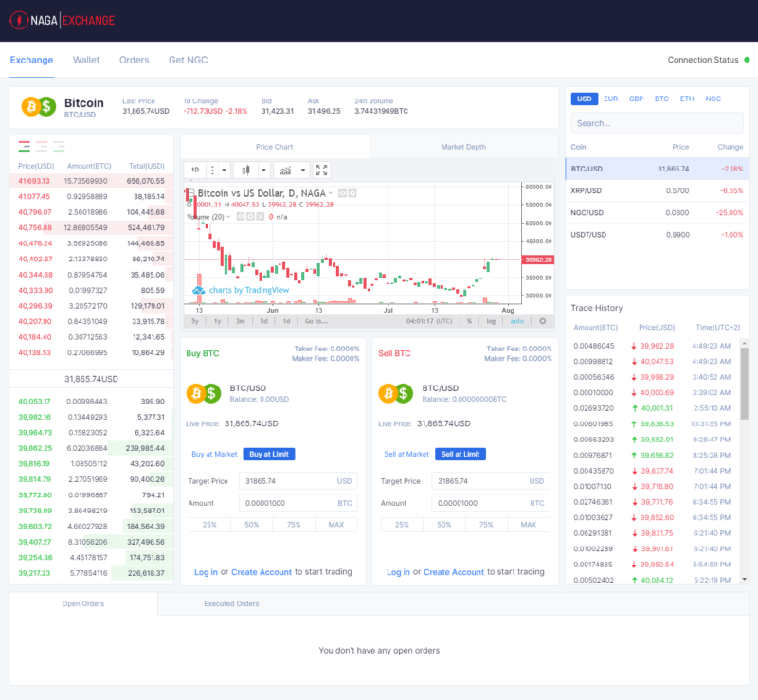Select Sell at Market order type

click(406, 454)
